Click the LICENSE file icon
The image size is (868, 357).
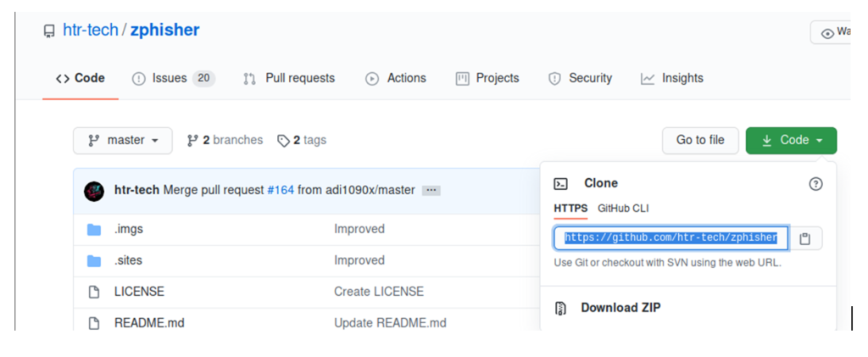94,293
